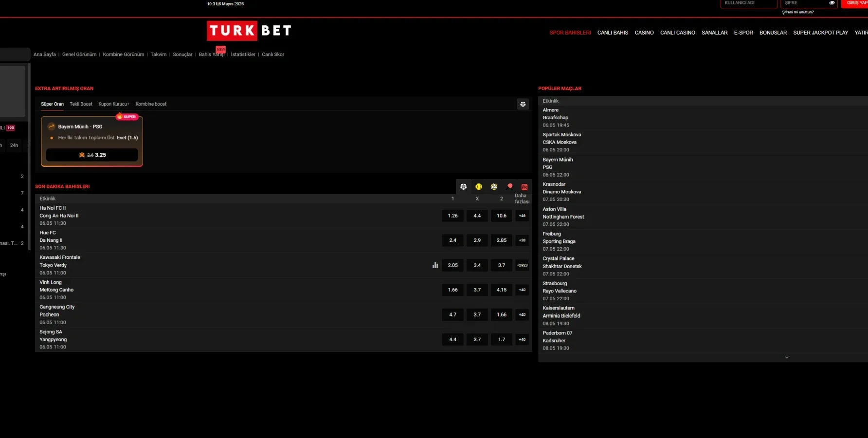Select odds 10.6 for Cong An Ha Noi II
Screen dimensions: 868x438
pos(502,216)
